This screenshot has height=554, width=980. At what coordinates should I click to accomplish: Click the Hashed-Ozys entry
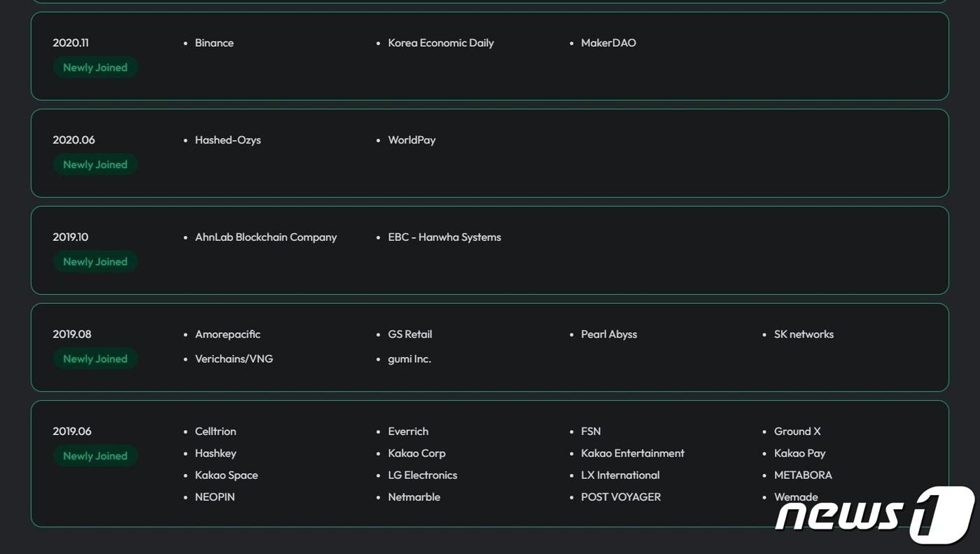pyautogui.click(x=227, y=140)
